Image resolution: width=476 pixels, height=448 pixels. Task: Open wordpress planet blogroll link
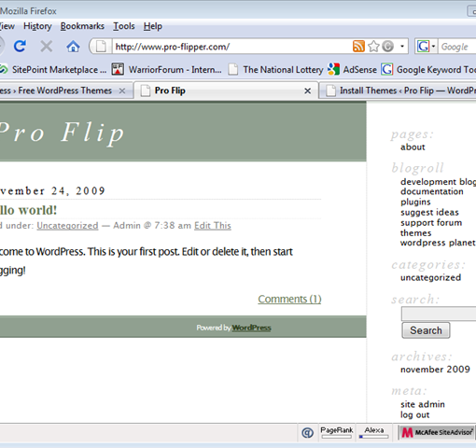click(x=438, y=243)
